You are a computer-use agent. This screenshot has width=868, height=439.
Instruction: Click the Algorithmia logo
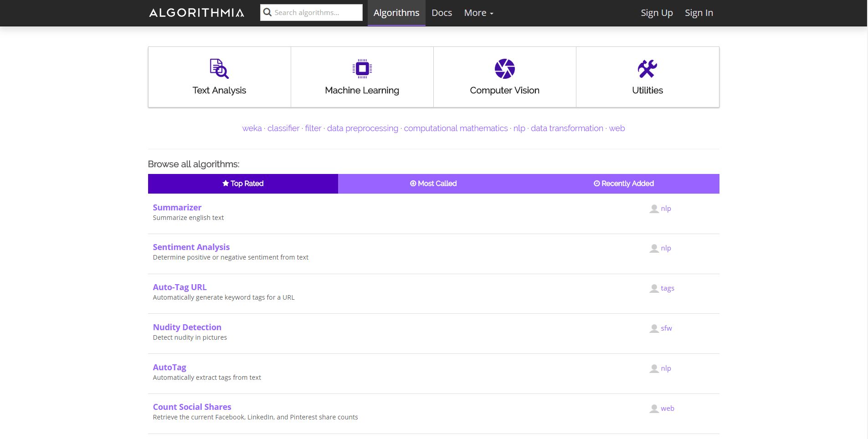[196, 13]
